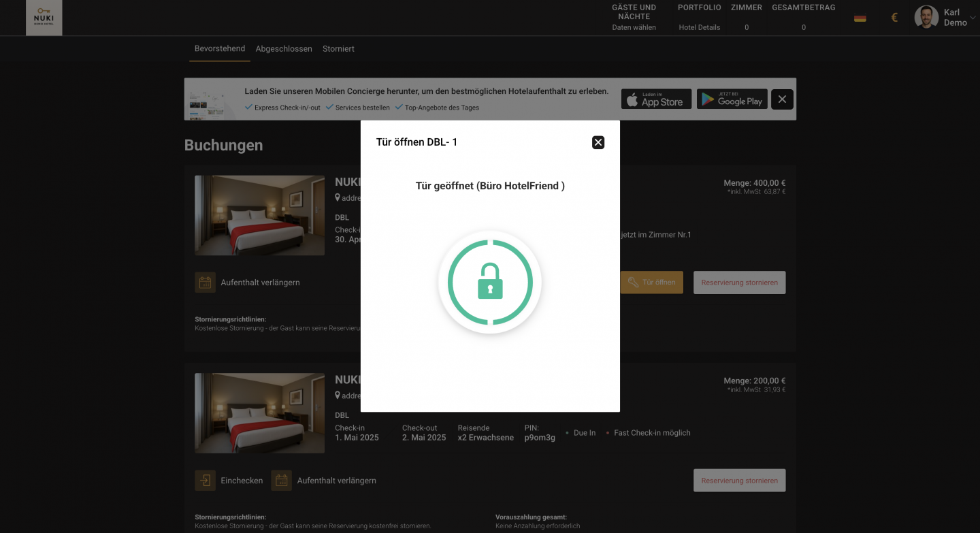Open Karl Demo's profile avatar
This screenshot has height=533, width=980.
click(926, 18)
